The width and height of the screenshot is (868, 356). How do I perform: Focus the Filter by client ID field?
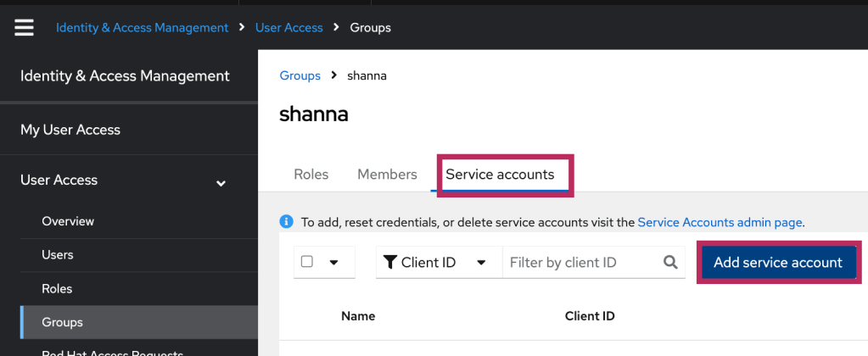(x=581, y=263)
